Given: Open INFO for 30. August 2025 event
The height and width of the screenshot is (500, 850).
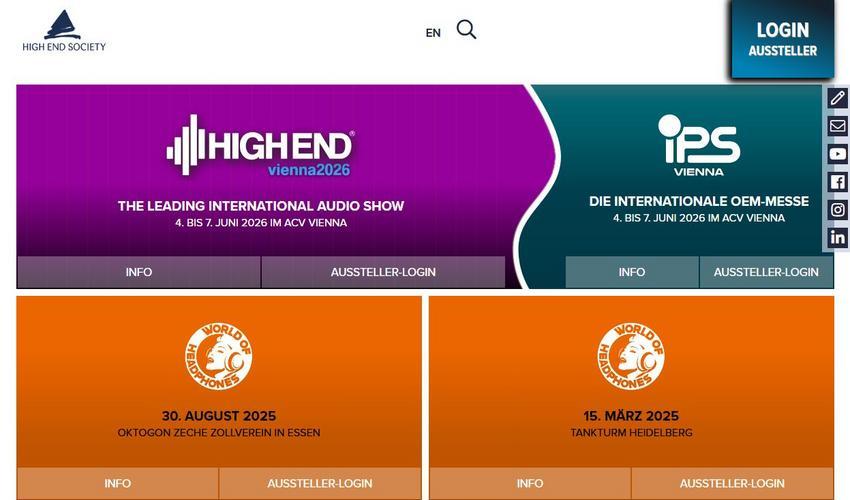Looking at the screenshot, I should [118, 483].
